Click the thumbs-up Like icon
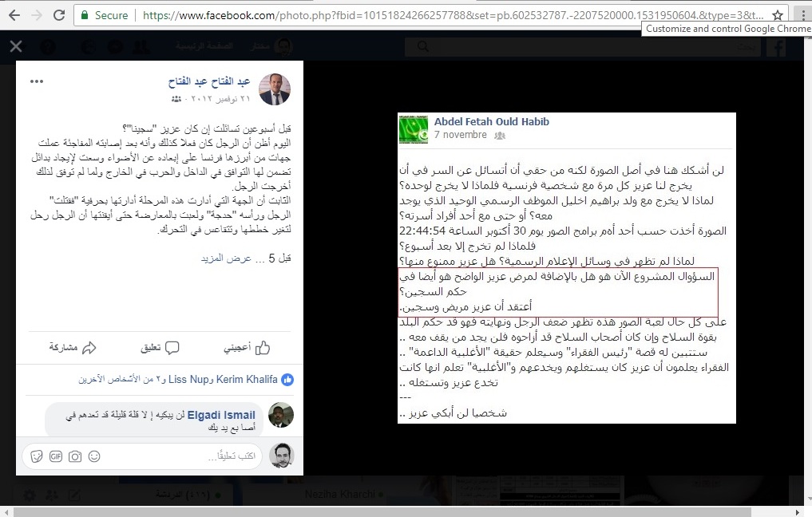This screenshot has height=517, width=812. (x=263, y=348)
